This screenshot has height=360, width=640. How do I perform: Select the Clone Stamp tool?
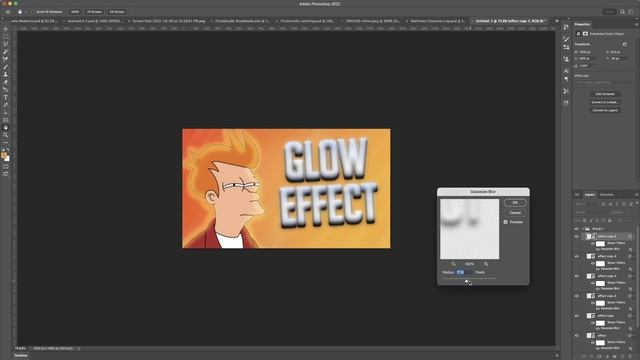pos(5,74)
